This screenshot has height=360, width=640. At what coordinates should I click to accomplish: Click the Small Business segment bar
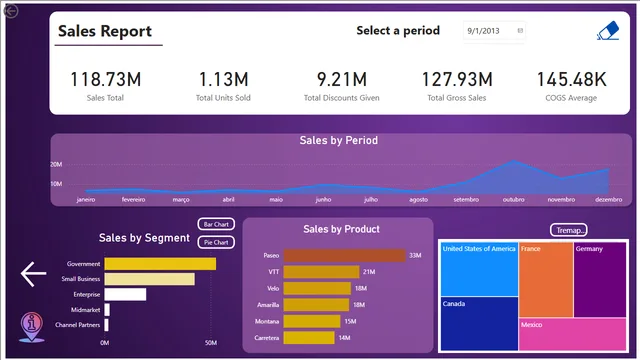point(149,279)
